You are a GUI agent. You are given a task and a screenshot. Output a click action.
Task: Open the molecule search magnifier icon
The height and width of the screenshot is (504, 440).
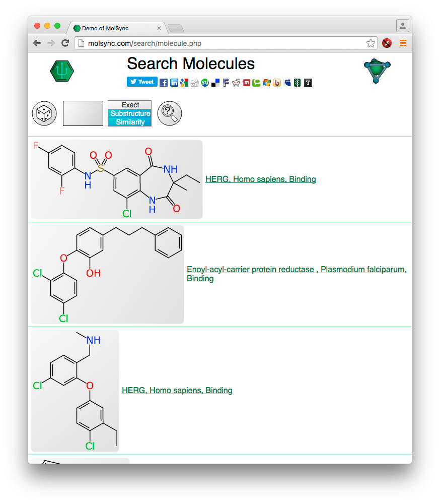(169, 113)
